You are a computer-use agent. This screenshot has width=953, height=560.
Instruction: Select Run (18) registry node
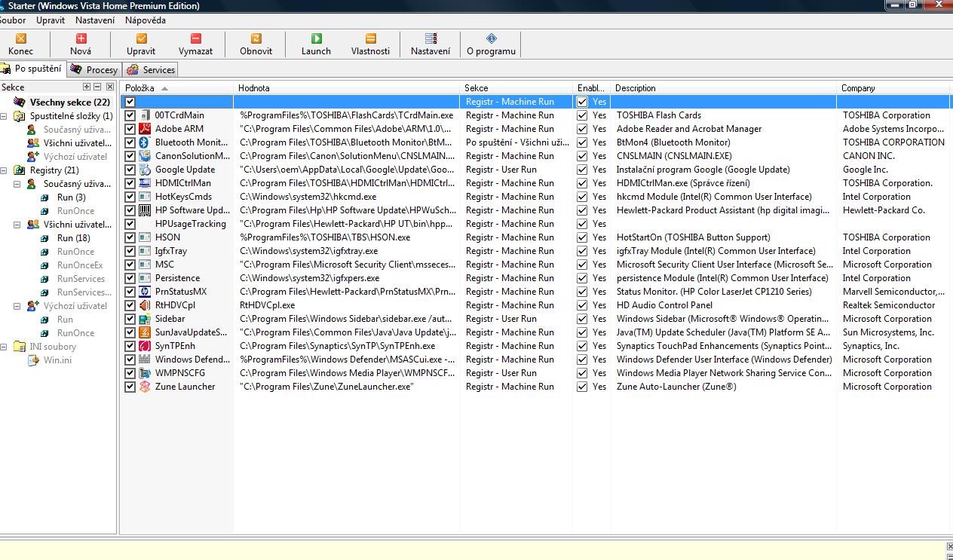pyautogui.click(x=73, y=238)
